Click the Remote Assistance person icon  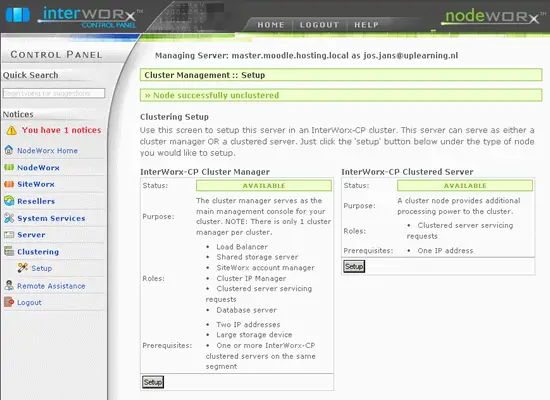point(9,285)
